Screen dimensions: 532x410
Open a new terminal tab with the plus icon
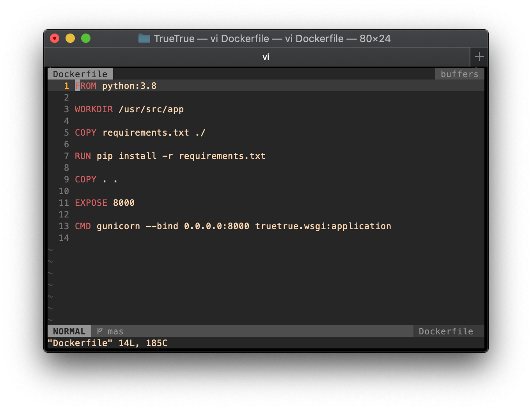pos(479,57)
